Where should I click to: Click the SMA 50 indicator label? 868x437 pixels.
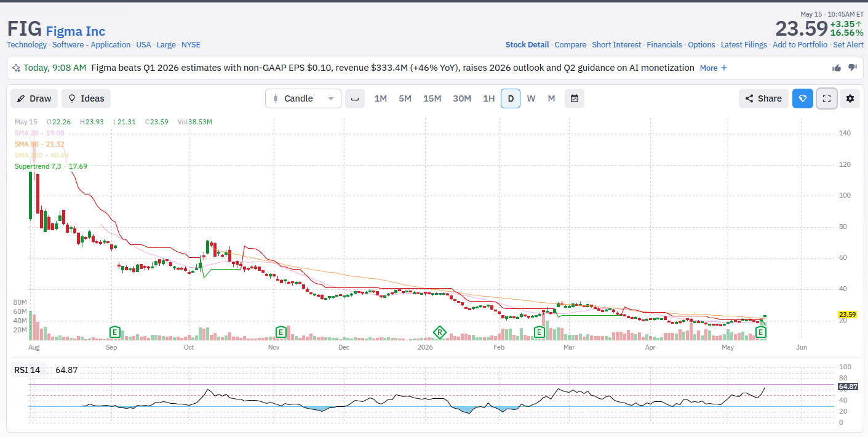[x=39, y=144]
